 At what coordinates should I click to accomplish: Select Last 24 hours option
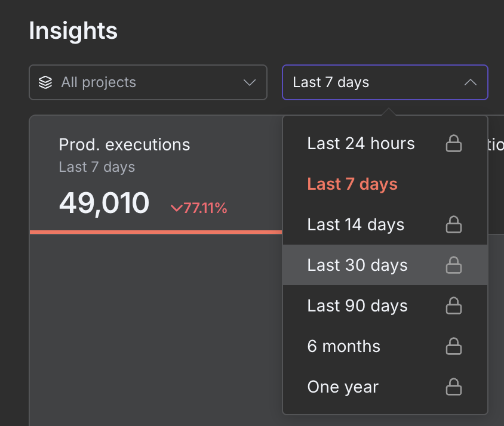(361, 143)
